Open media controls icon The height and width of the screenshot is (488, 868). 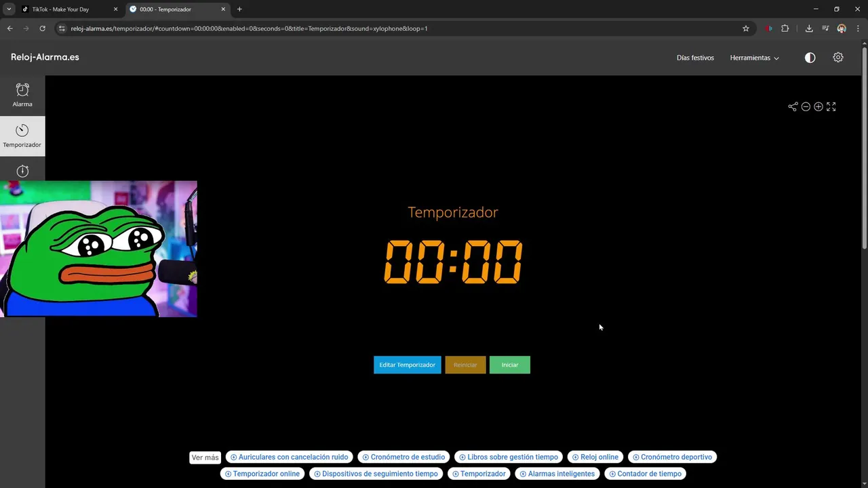[x=825, y=28]
